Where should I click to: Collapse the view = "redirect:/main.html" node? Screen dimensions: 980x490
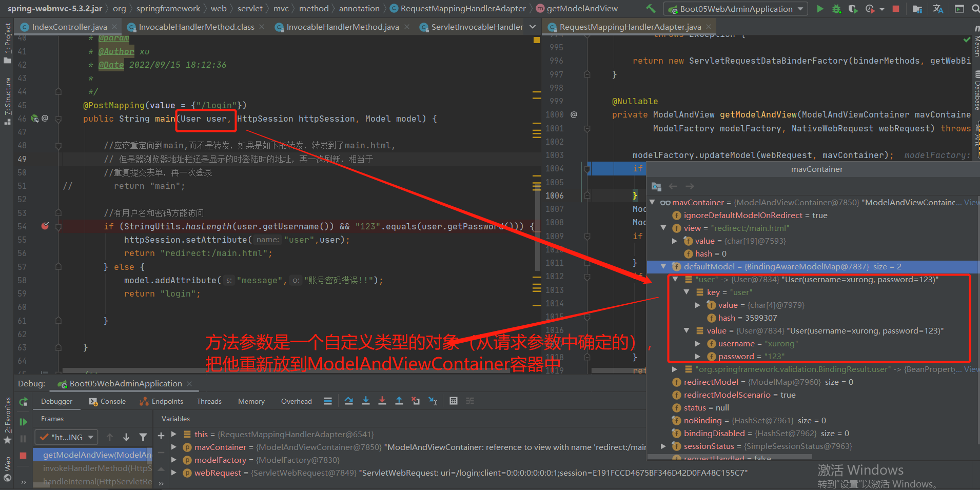click(x=663, y=228)
